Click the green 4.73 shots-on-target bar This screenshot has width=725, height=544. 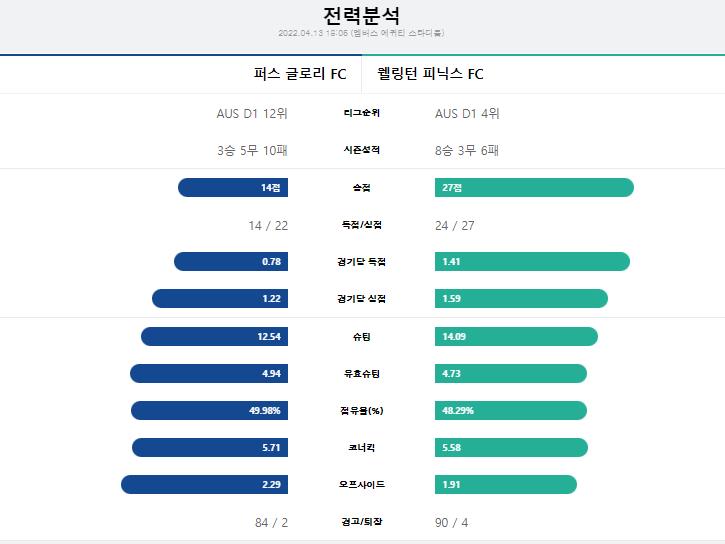coord(510,373)
